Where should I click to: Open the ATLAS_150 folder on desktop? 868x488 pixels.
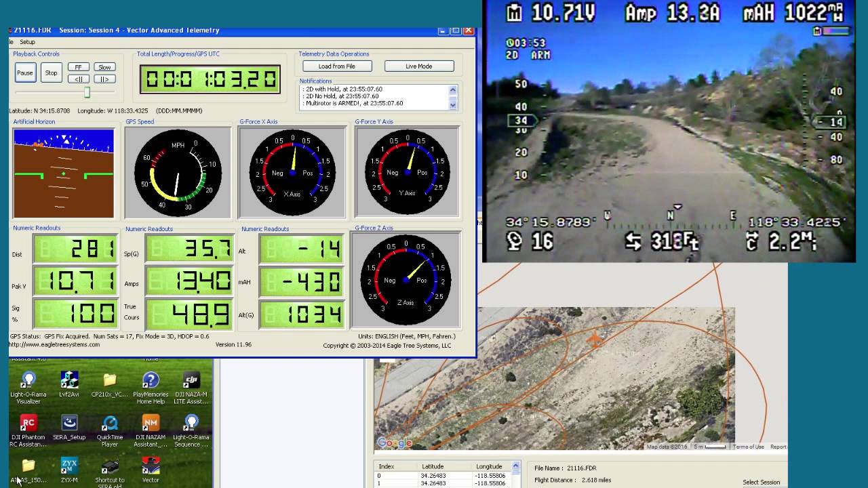coord(28,470)
